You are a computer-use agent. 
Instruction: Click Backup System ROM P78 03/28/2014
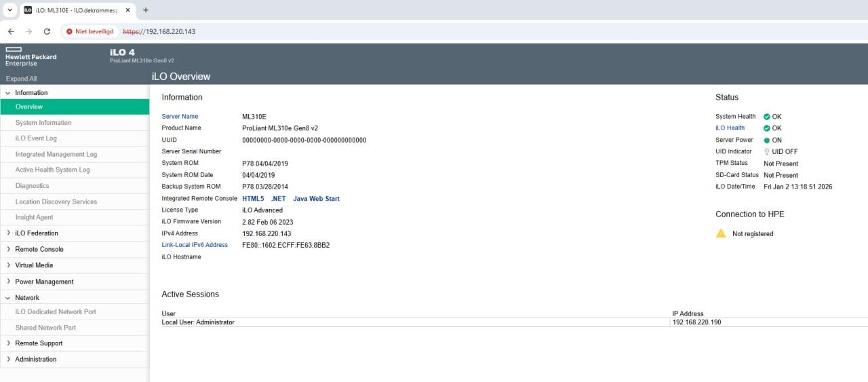265,187
